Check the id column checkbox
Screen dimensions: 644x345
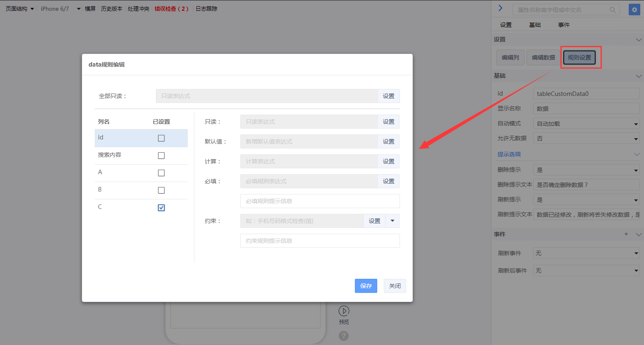[161, 138]
